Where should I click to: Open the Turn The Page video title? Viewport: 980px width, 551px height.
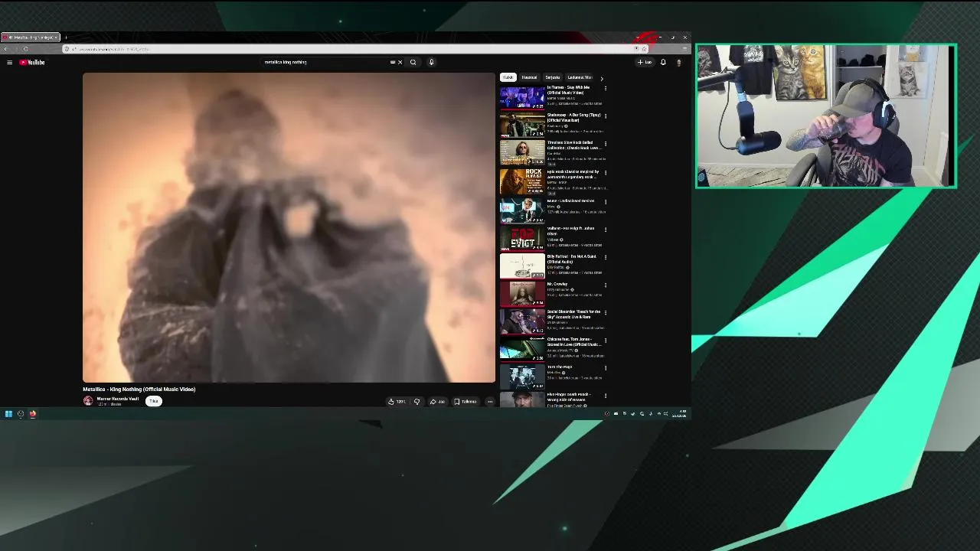[x=560, y=367]
